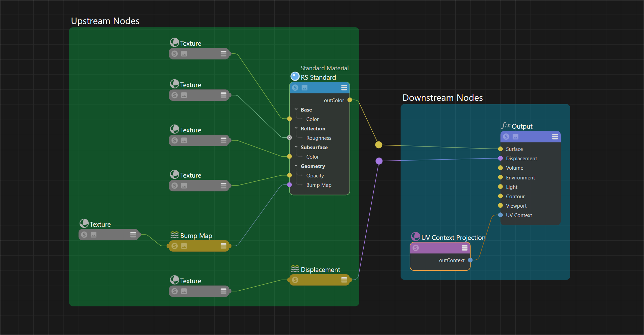Click the Displacement node wave icon

click(x=295, y=269)
